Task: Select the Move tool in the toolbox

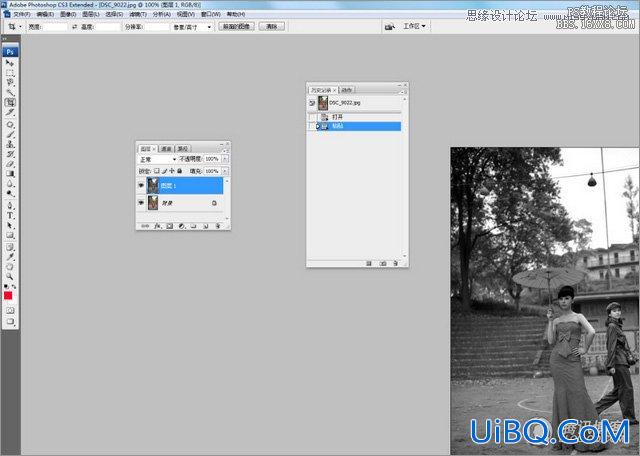Action: click(x=10, y=63)
